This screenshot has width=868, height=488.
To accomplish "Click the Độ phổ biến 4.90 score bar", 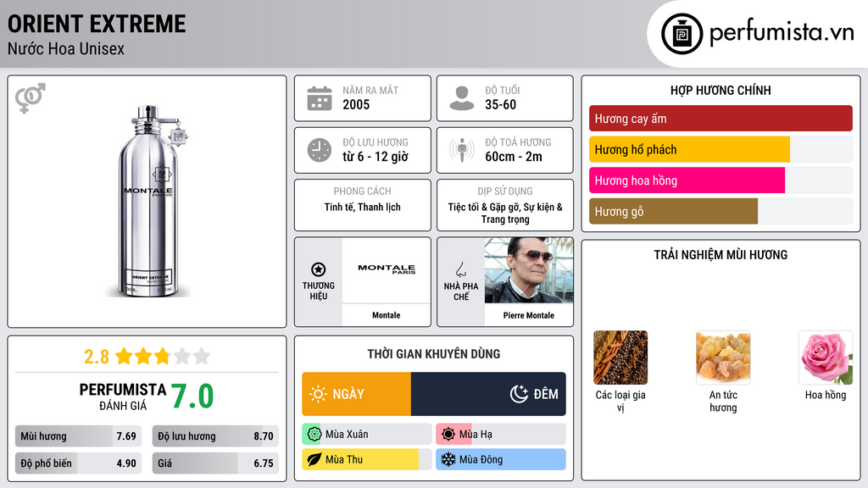I will [x=79, y=463].
